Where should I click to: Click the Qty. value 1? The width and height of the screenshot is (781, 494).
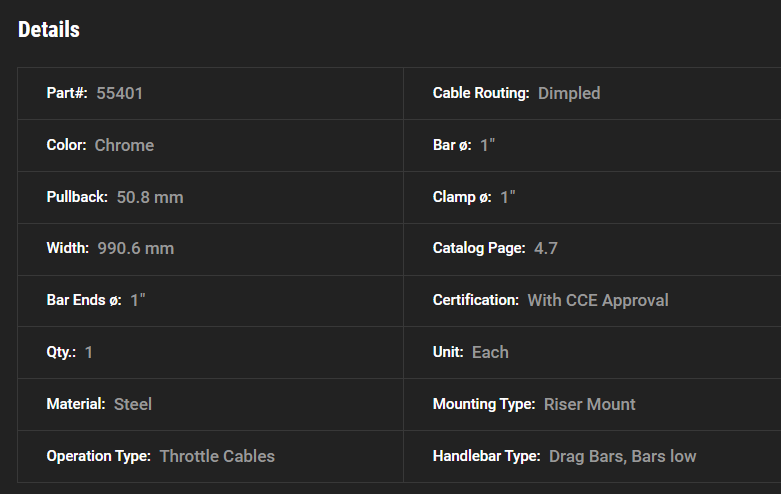point(89,352)
